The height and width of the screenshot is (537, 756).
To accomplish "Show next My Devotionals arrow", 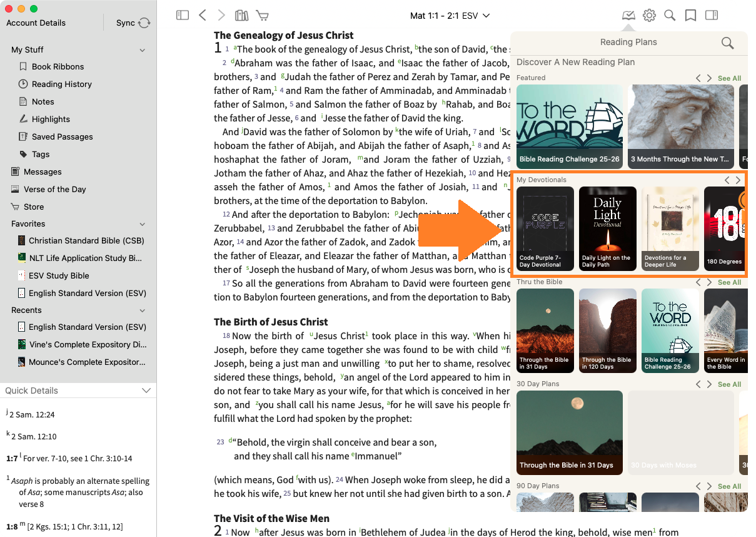I will [738, 180].
